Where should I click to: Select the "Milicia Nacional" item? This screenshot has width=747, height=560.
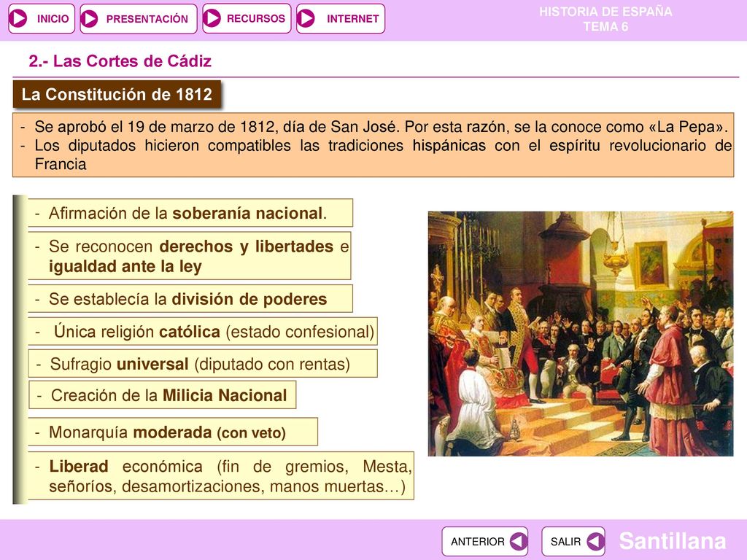point(163,394)
